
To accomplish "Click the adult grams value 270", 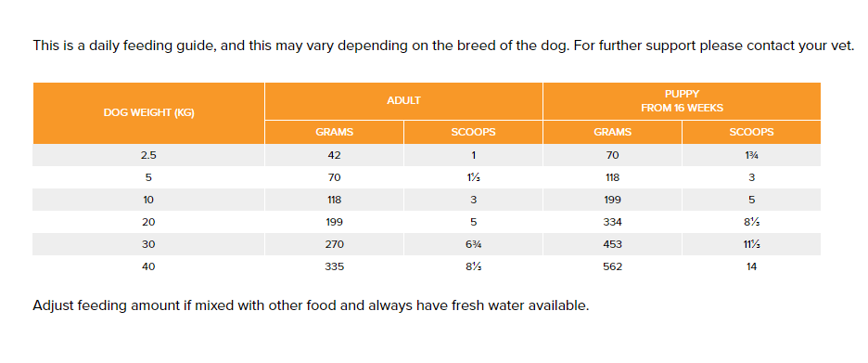I will click(335, 244).
